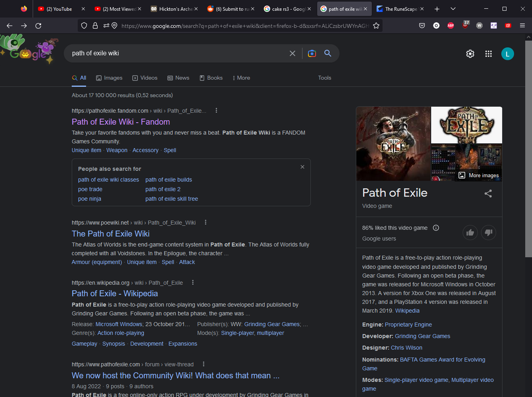The height and width of the screenshot is (397, 532).
Task: Open the Chris Wilson designer link
Action: pos(406,348)
